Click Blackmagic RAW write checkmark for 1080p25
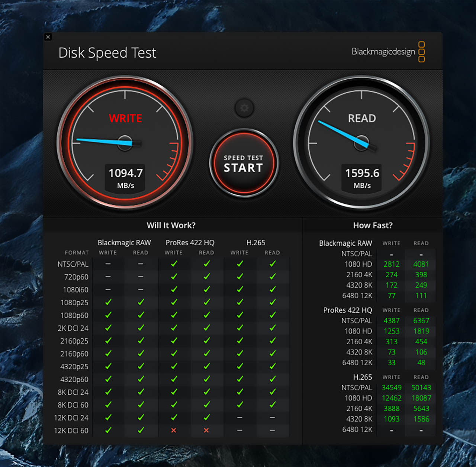Viewport: 476px width, 467px height. [108, 302]
